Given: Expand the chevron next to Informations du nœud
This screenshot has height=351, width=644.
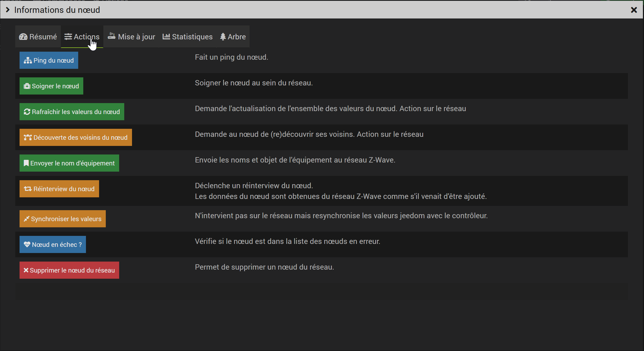Looking at the screenshot, I should [8, 10].
